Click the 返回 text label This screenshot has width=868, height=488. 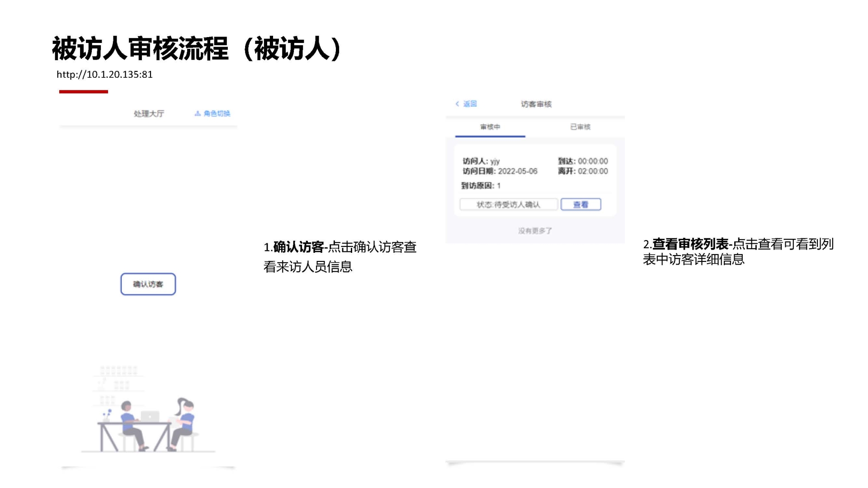(x=470, y=104)
